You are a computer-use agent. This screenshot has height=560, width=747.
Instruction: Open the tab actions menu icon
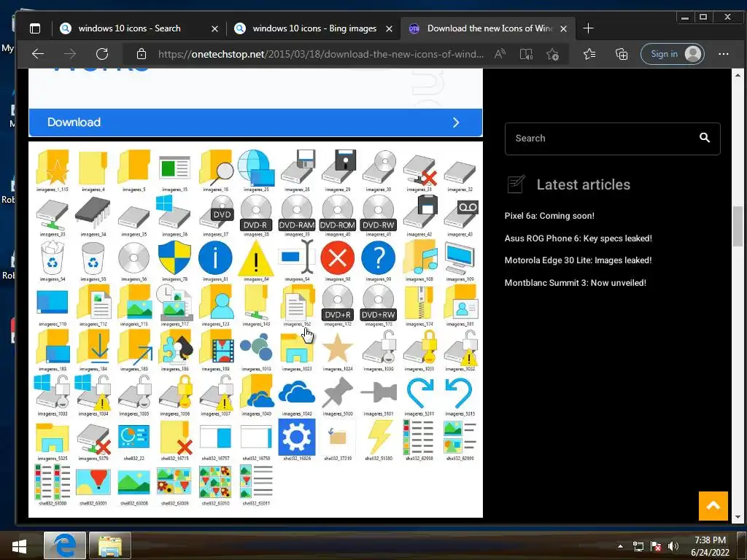click(35, 28)
